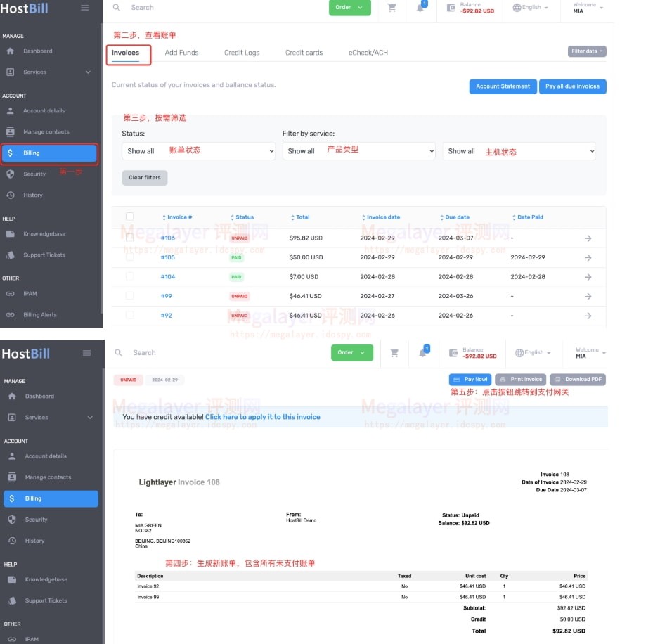Click the Pay all due invoices button
The width and height of the screenshot is (660, 644).
coord(572,86)
